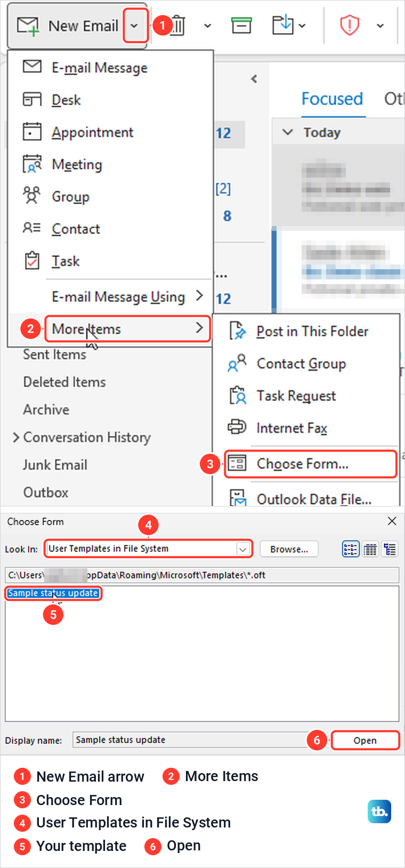The height and width of the screenshot is (868, 405).
Task: Open the Junk Email folder
Action: click(x=55, y=465)
